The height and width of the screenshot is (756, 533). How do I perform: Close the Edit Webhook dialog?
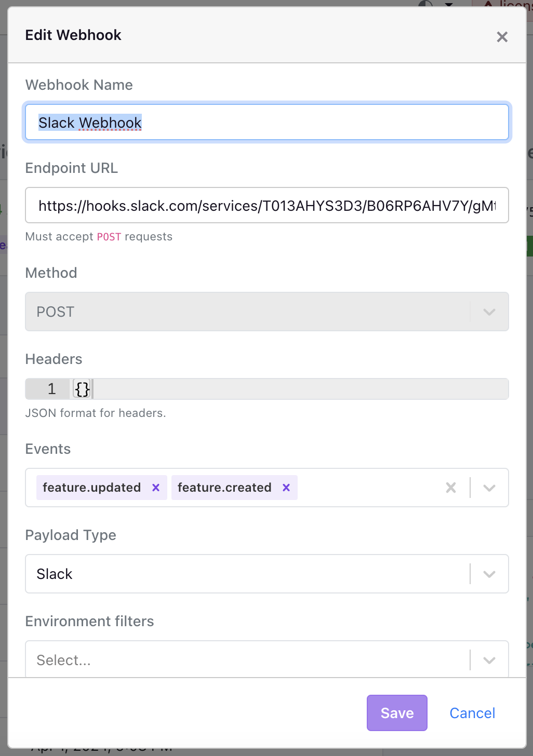(502, 37)
